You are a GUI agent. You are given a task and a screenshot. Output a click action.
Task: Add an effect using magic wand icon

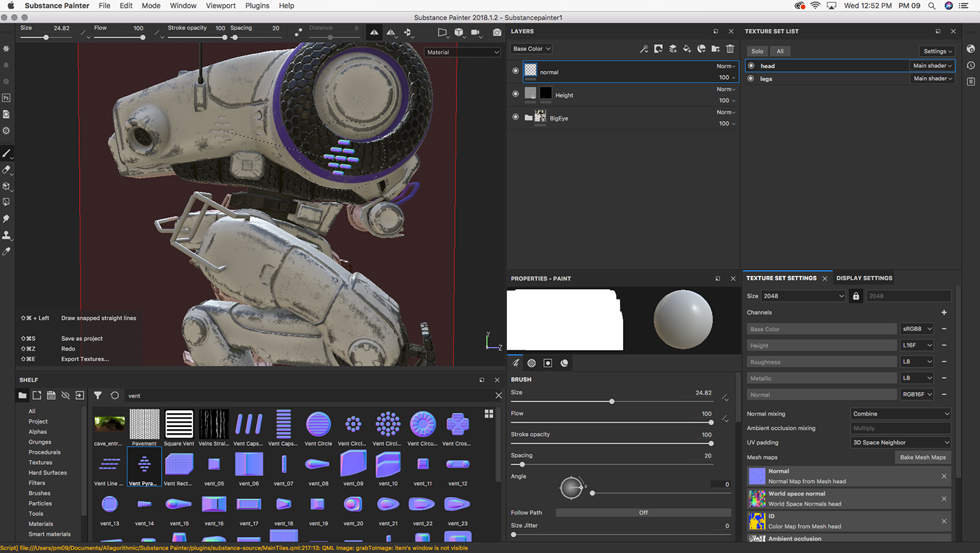click(644, 49)
